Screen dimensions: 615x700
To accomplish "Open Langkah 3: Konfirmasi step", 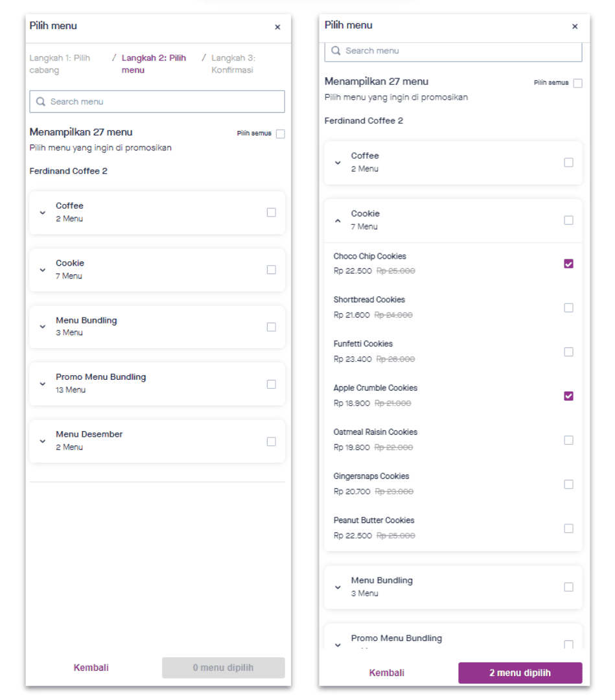I will (233, 64).
